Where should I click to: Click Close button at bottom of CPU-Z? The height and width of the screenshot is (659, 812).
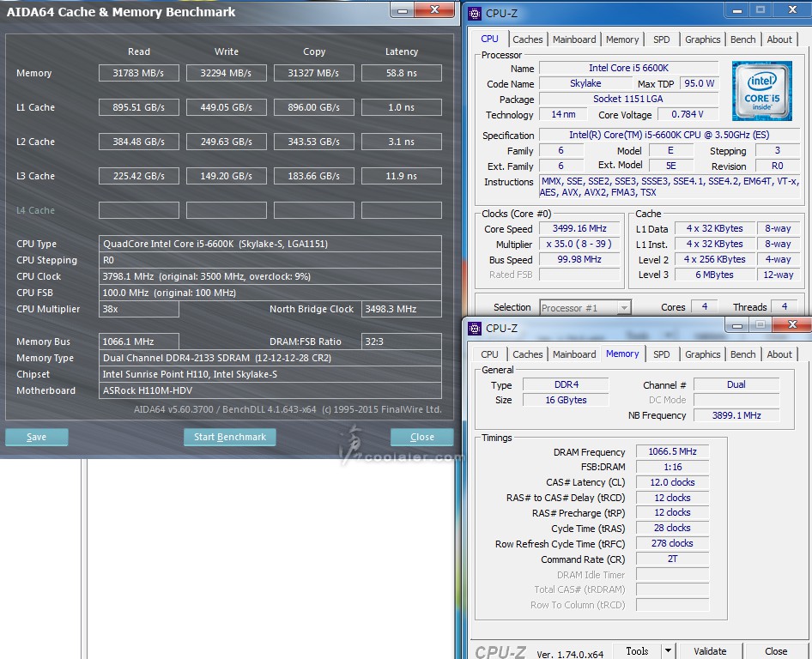pyautogui.click(x=776, y=650)
